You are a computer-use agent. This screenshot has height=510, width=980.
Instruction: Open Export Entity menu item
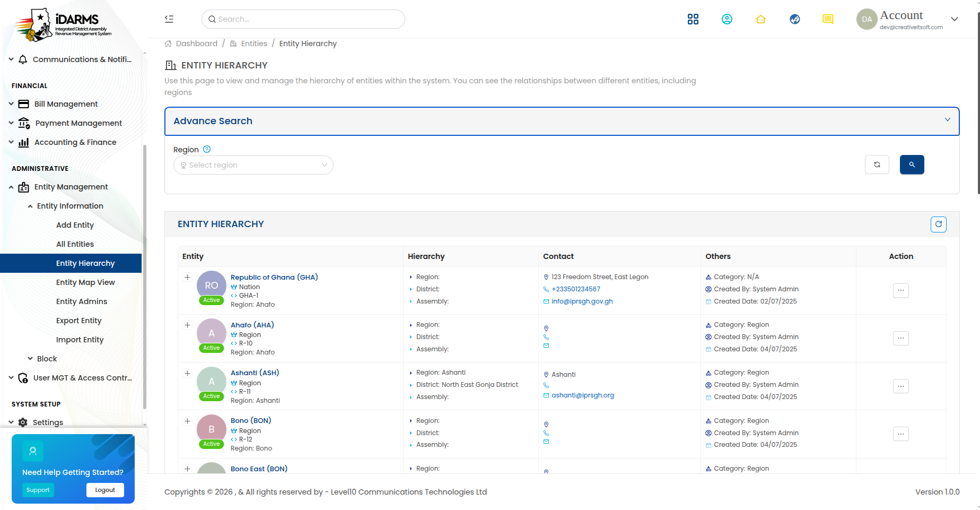tap(78, 321)
